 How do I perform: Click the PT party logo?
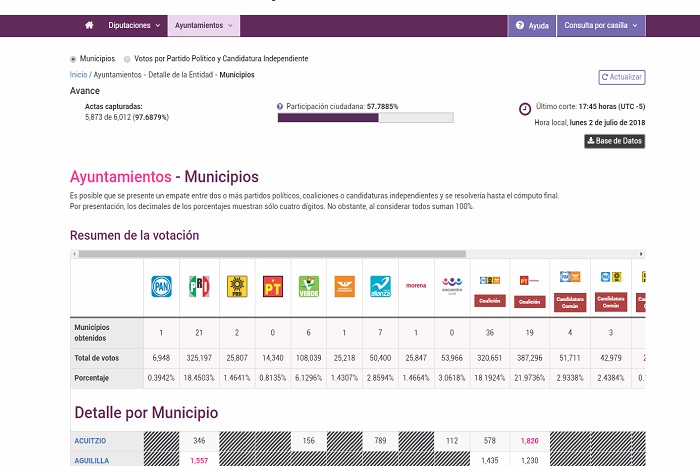(x=274, y=287)
